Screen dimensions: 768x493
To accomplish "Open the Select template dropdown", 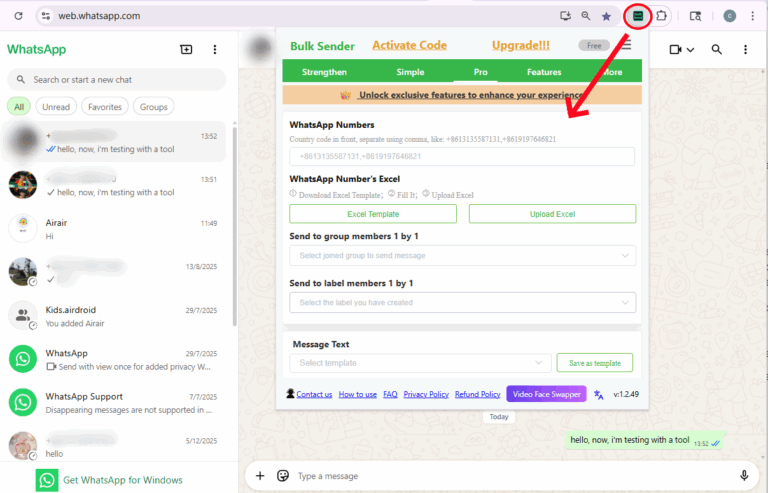I will coord(420,363).
